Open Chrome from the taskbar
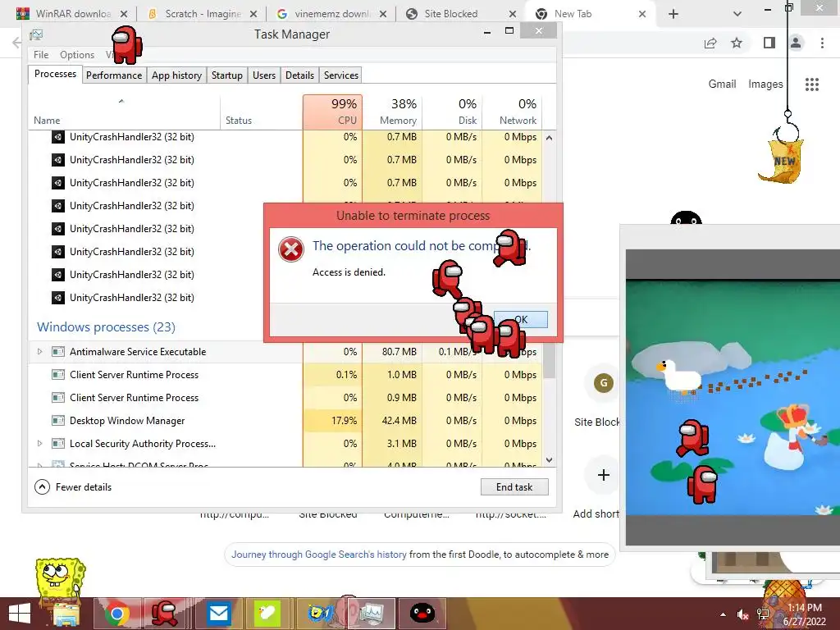The height and width of the screenshot is (630, 840). tap(116, 614)
